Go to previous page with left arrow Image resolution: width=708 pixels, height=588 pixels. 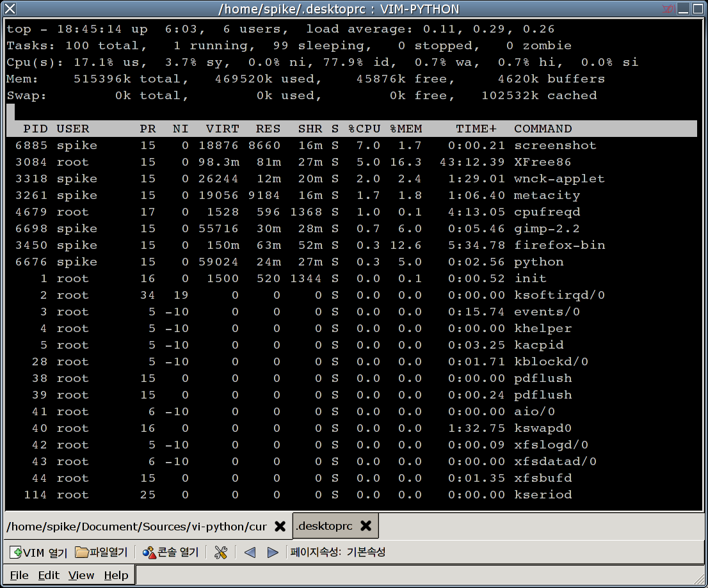pyautogui.click(x=250, y=552)
